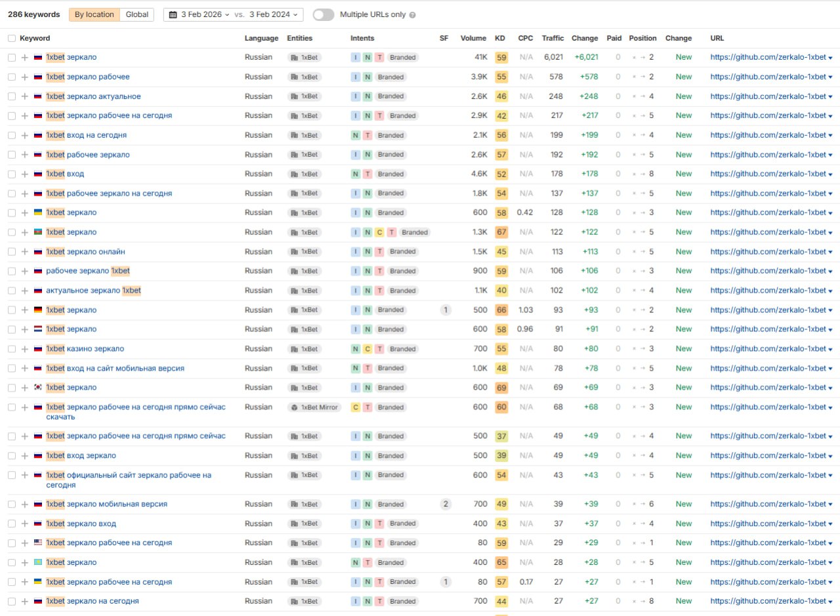Expand the URL dropdown in "1xbet зеркало мобильная версия" row
The image size is (840, 616).
pos(830,504)
